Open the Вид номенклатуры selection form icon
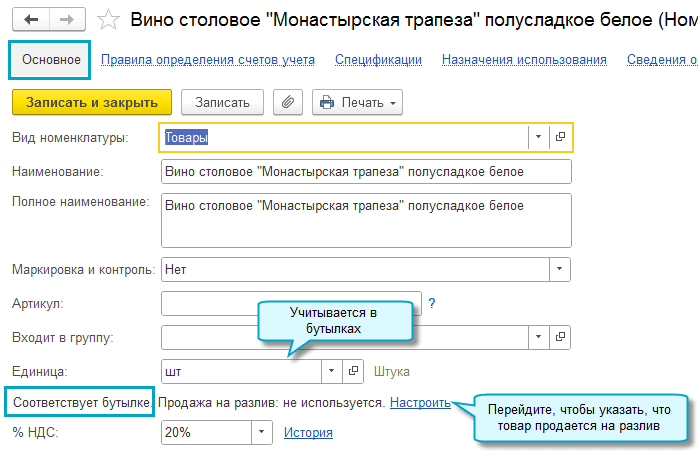 point(560,137)
